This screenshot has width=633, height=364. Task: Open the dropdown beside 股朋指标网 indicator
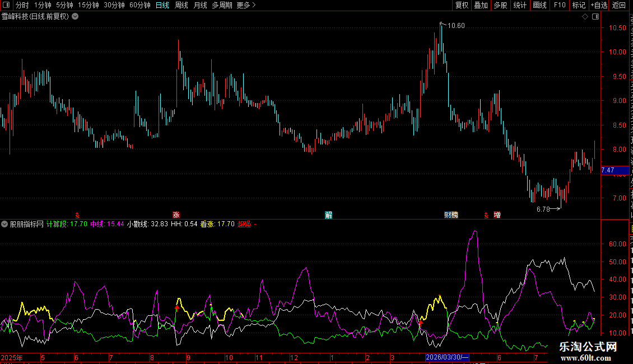point(4,224)
